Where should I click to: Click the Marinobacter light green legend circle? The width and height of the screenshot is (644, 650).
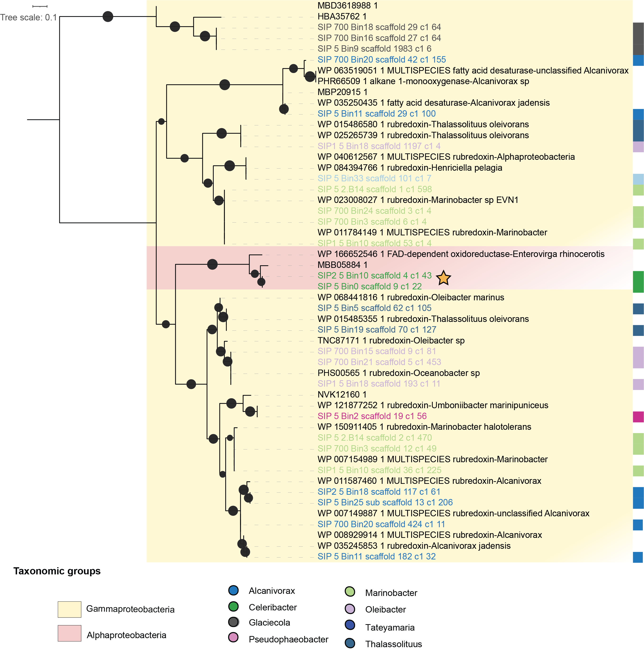pos(350,591)
